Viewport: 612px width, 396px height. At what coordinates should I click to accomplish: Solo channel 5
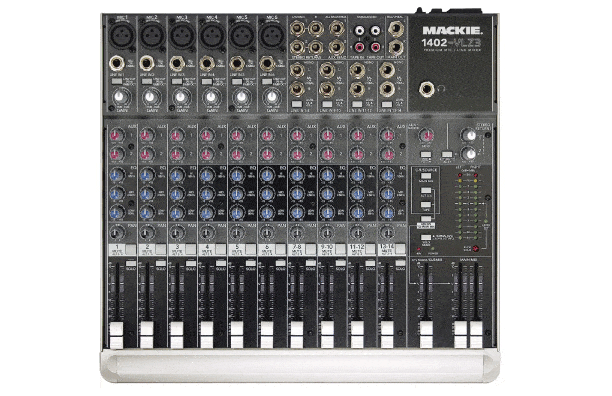[251, 263]
